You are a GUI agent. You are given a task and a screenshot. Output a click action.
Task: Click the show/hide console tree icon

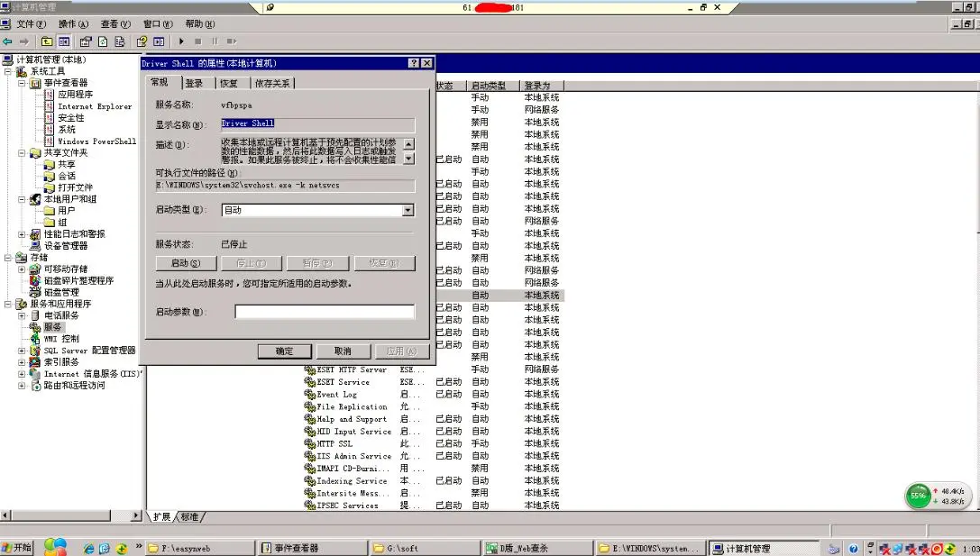coord(64,41)
